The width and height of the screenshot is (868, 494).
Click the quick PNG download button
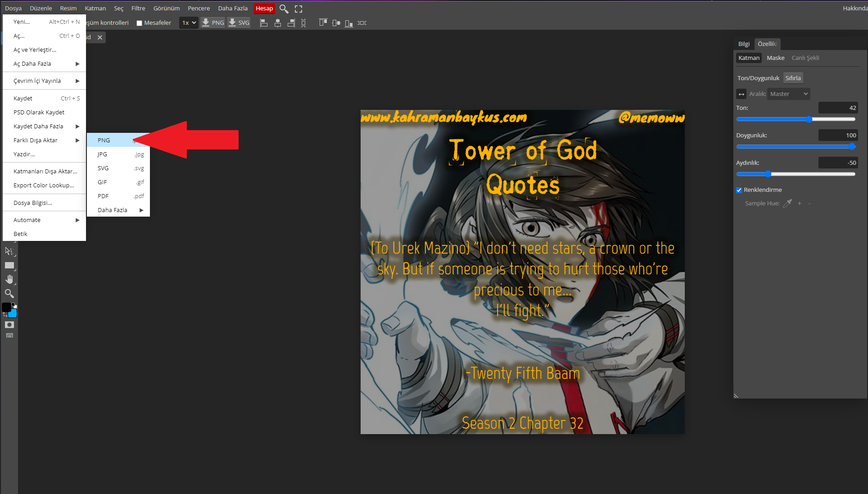(x=213, y=23)
